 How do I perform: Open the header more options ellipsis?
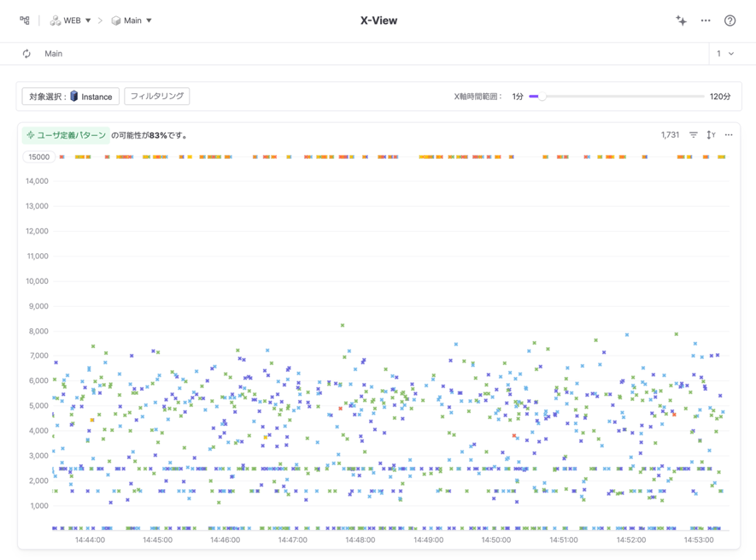[706, 21]
